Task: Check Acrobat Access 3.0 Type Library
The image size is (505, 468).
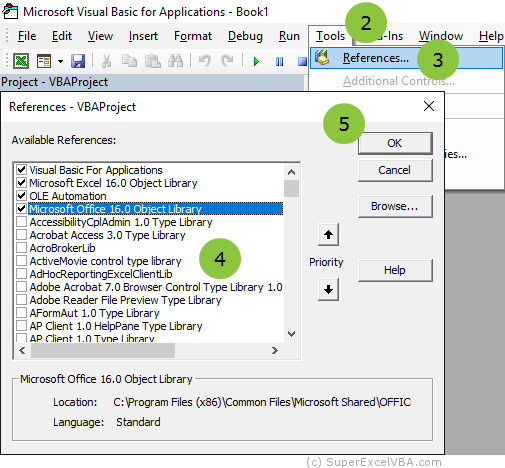Action: [21, 235]
